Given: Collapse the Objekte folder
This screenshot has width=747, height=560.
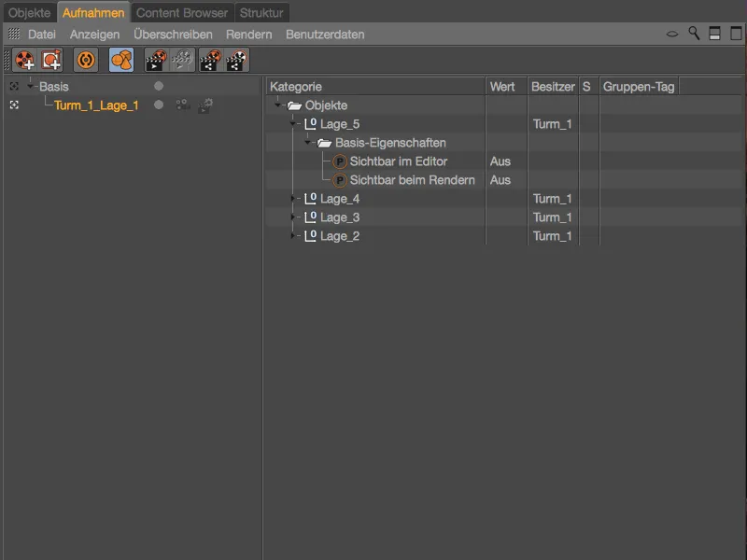Looking at the screenshot, I should 277,105.
